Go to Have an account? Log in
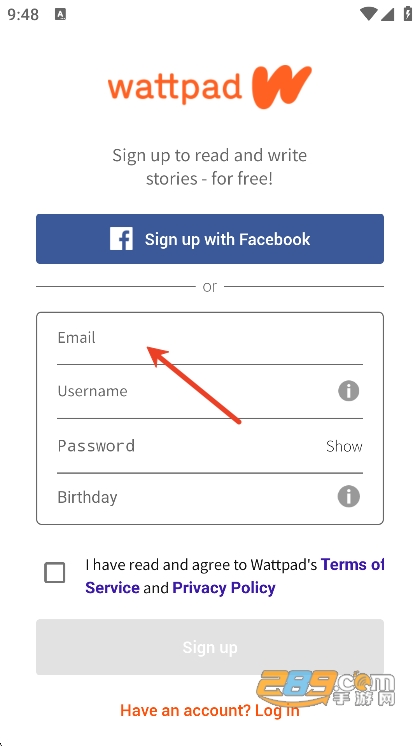The height and width of the screenshot is (746, 420). pyautogui.click(x=210, y=710)
